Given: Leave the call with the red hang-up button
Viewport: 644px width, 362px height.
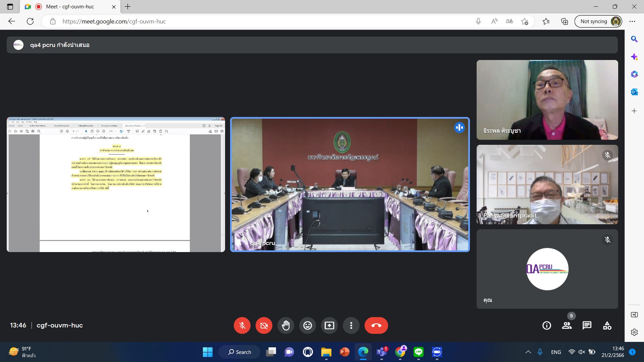Looking at the screenshot, I should pyautogui.click(x=376, y=325).
